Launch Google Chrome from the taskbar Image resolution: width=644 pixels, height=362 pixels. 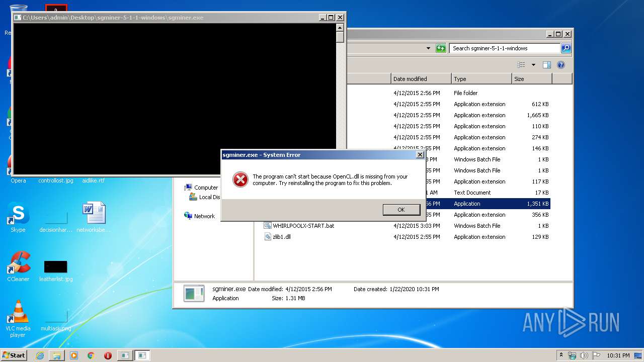pyautogui.click(x=91, y=355)
